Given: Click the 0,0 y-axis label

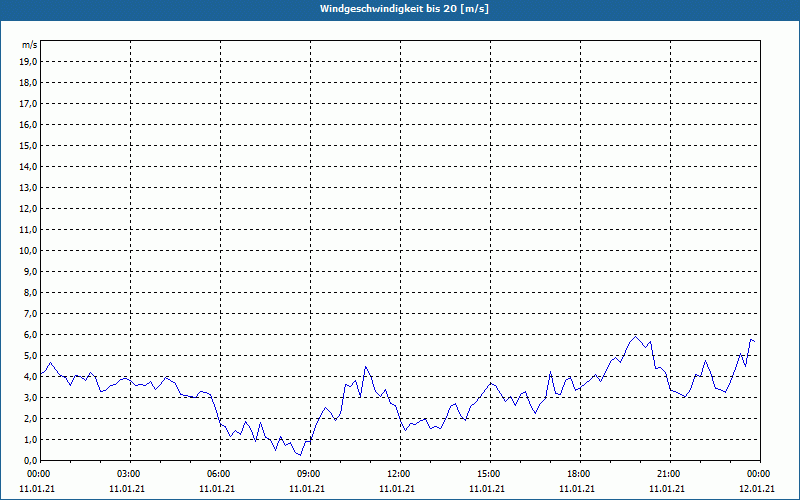Looking at the screenshot, I should [x=30, y=460].
